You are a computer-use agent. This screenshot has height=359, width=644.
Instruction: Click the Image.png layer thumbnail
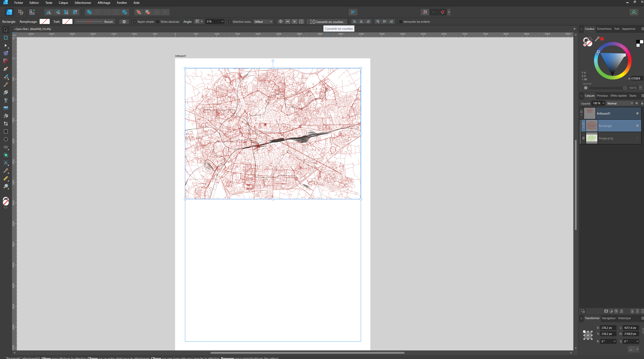[592, 138]
